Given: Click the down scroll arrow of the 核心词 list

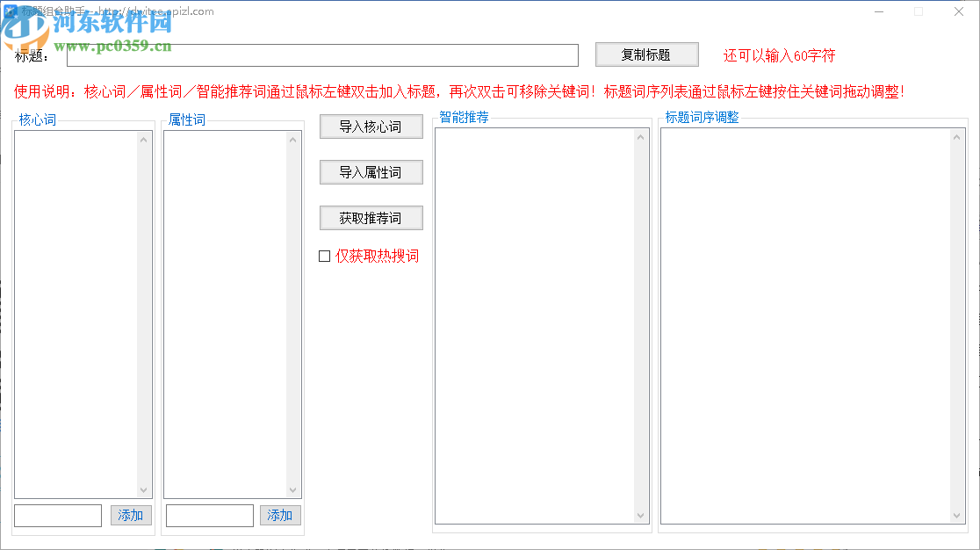Looking at the screenshot, I should point(143,491).
